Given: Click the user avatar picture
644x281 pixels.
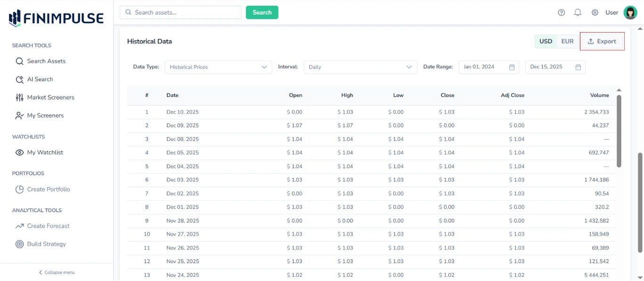Looking at the screenshot, I should click(x=630, y=12).
